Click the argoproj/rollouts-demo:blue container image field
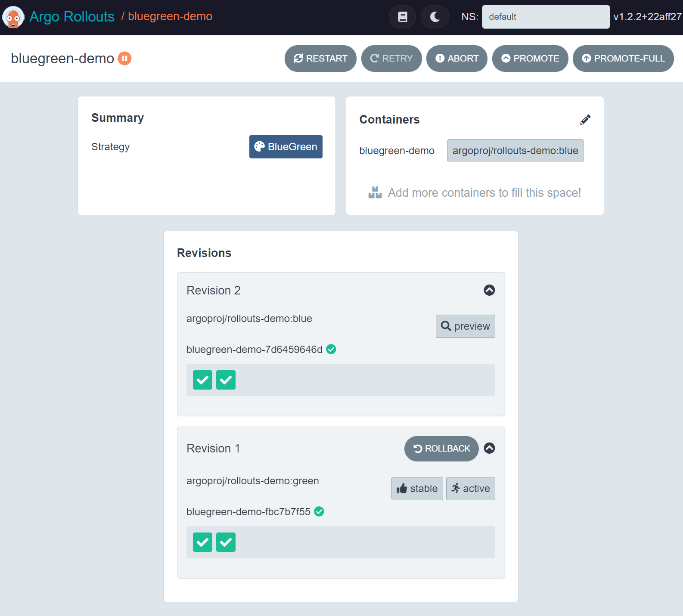Viewport: 683px width, 616px height. (515, 151)
